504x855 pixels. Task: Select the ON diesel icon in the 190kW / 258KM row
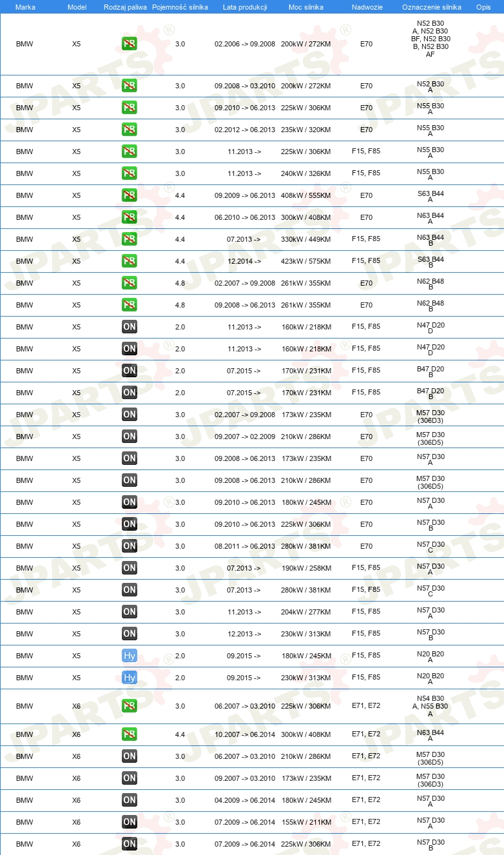(130, 568)
